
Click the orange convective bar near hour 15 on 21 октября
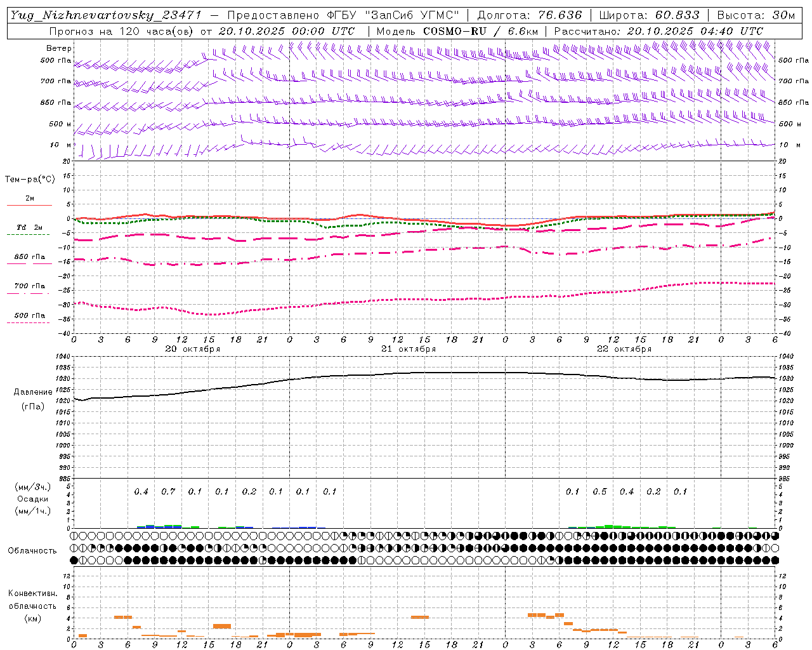[420, 617]
